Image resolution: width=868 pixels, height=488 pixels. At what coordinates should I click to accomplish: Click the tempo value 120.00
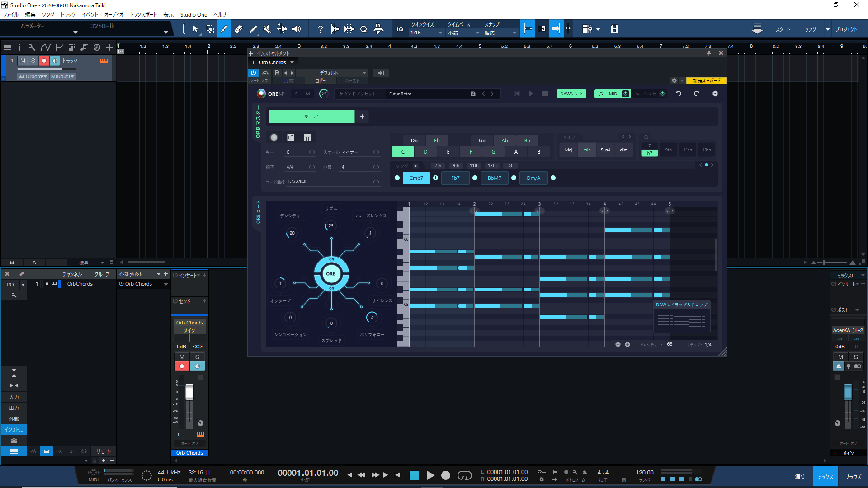coord(645,472)
